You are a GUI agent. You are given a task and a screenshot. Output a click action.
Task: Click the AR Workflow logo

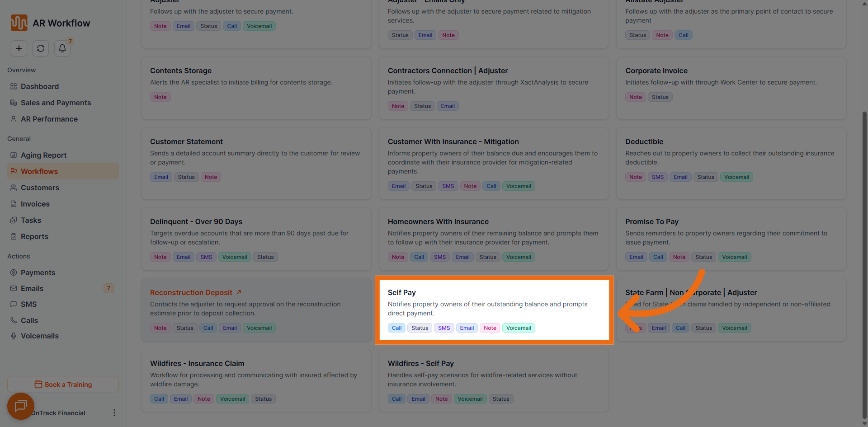[19, 23]
